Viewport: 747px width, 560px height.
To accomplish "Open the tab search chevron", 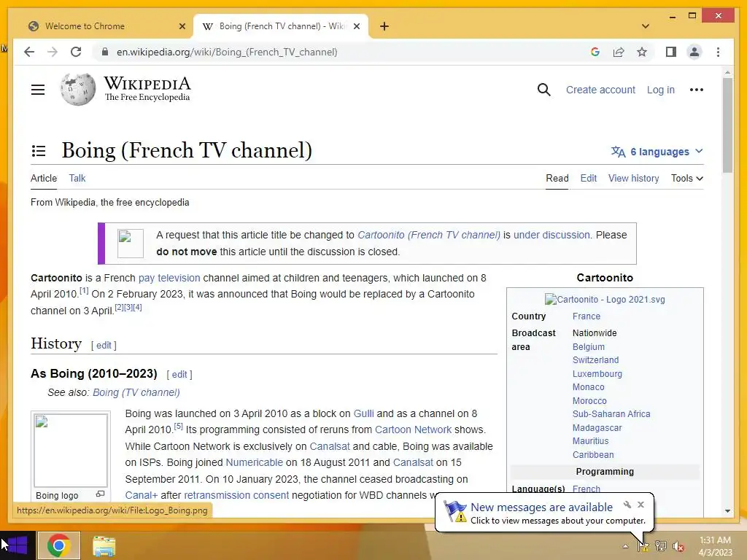I will (646, 26).
